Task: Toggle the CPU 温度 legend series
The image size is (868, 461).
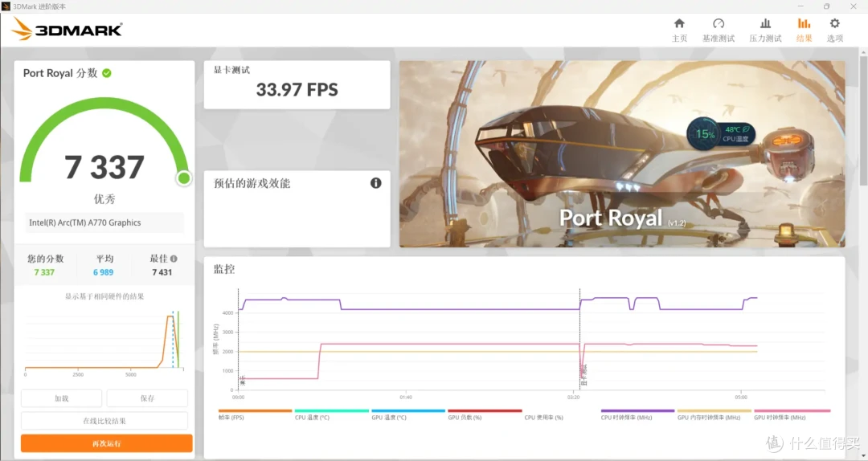Action: [332, 414]
